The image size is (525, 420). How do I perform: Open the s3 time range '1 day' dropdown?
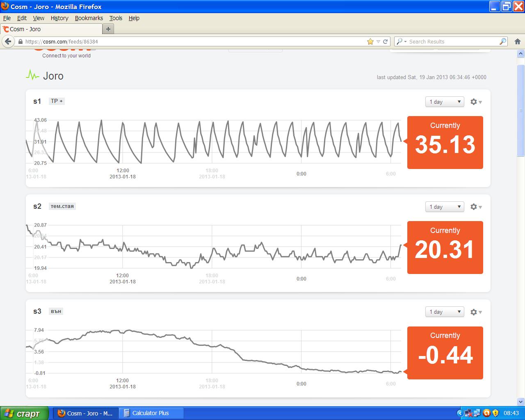[x=445, y=312]
